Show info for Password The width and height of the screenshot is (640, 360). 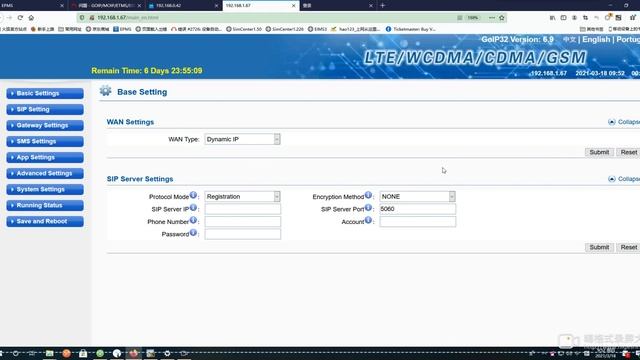[193, 233]
